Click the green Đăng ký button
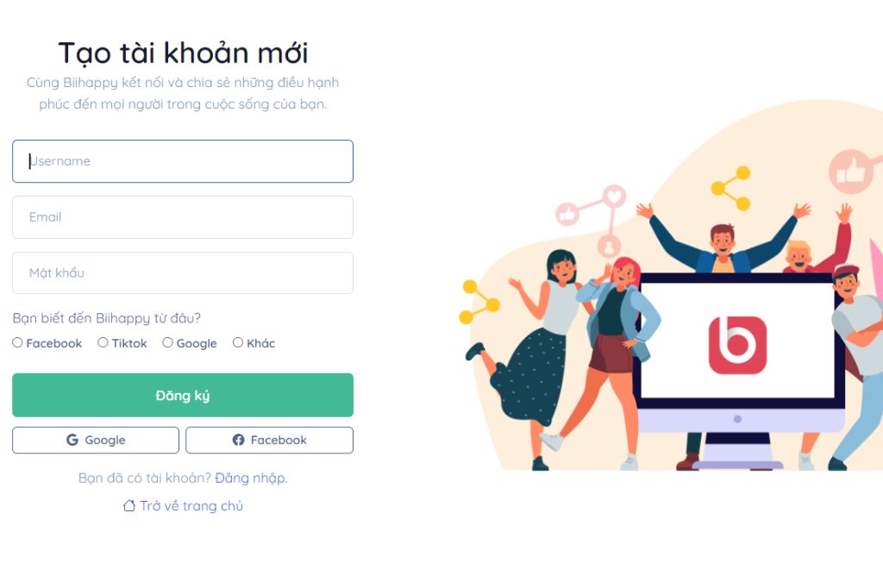This screenshot has height=588, width=883. [183, 396]
